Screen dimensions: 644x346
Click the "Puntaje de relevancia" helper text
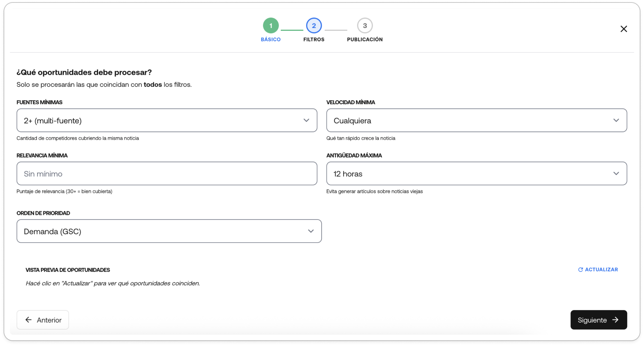[64, 191]
